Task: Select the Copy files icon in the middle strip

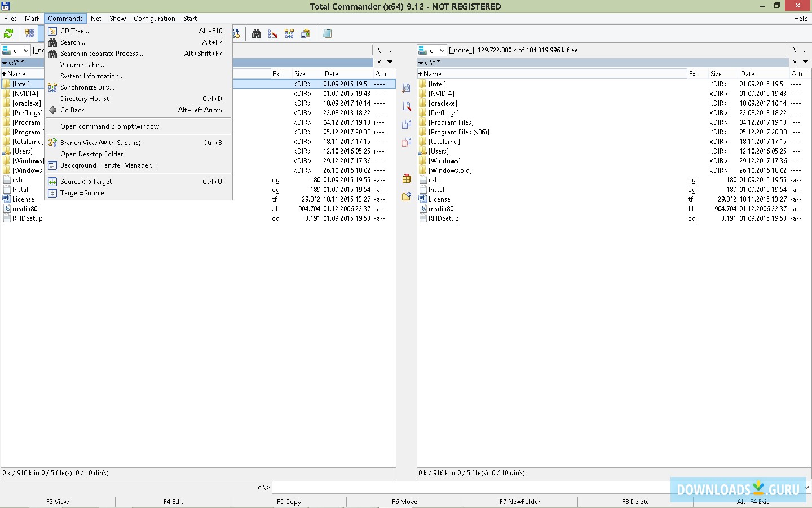Action: 407,124
